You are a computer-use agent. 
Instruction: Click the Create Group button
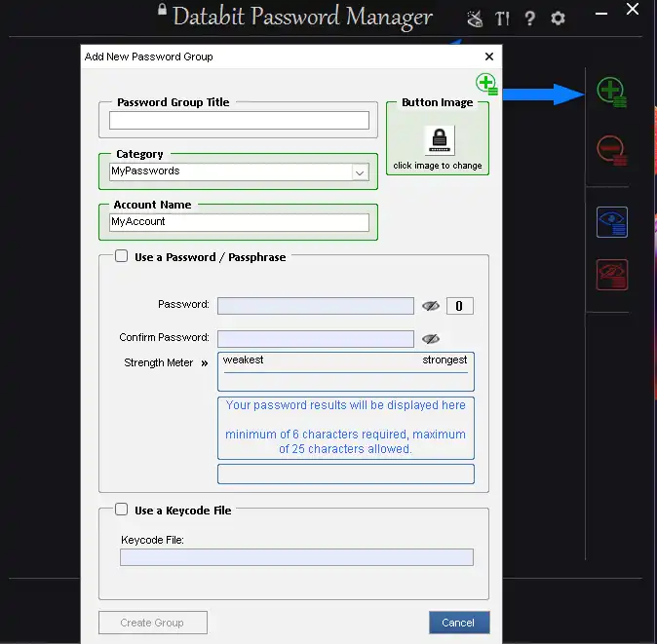pos(152,623)
